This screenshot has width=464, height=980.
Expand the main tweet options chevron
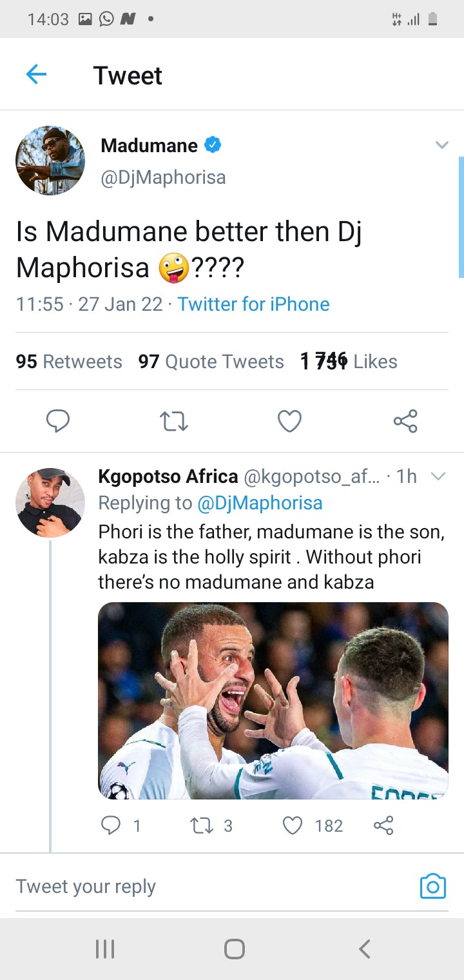tap(441, 144)
